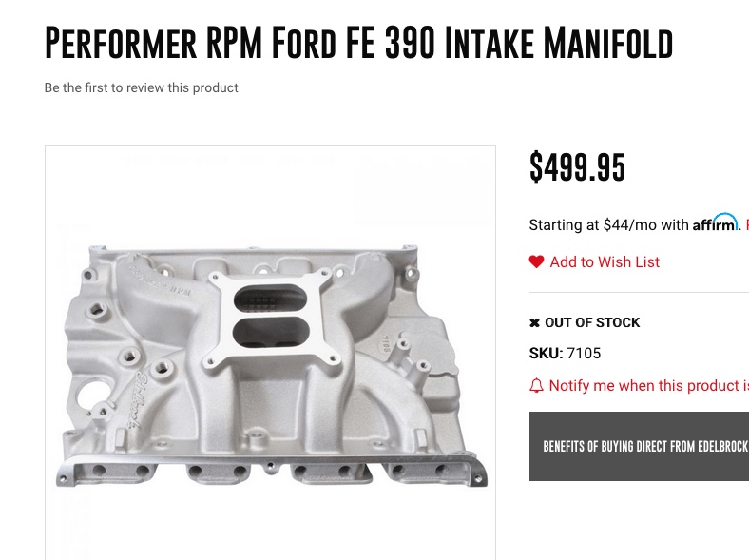749x560 pixels.
Task: Click the cut-off red link after Affirm
Action: pyautogui.click(x=746, y=225)
